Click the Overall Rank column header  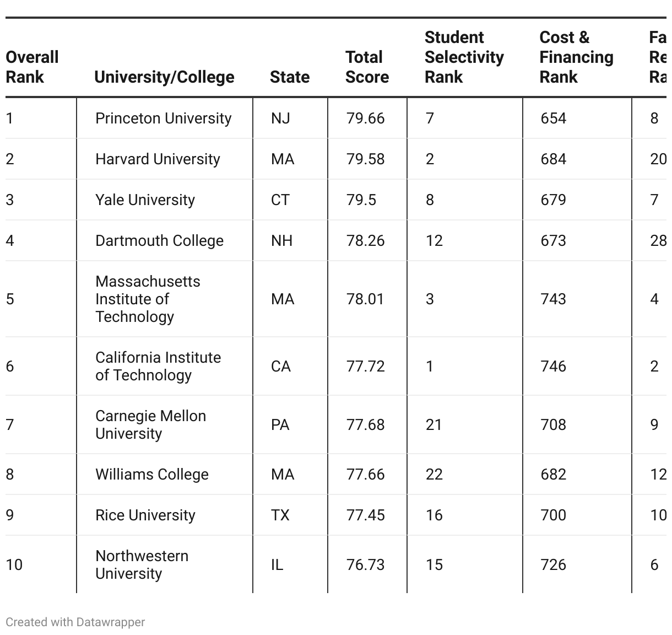pos(32,67)
